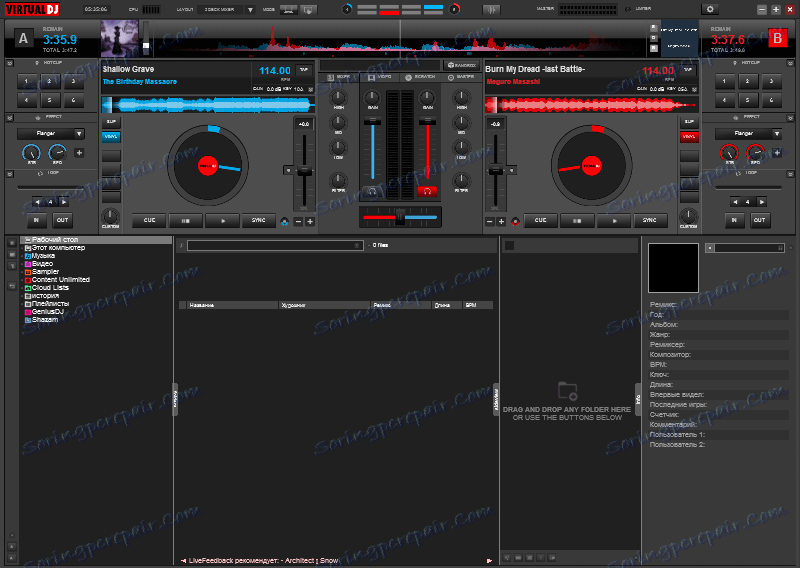Click the crossfader slider
Viewport: 800px width, 568px height.
point(399,216)
